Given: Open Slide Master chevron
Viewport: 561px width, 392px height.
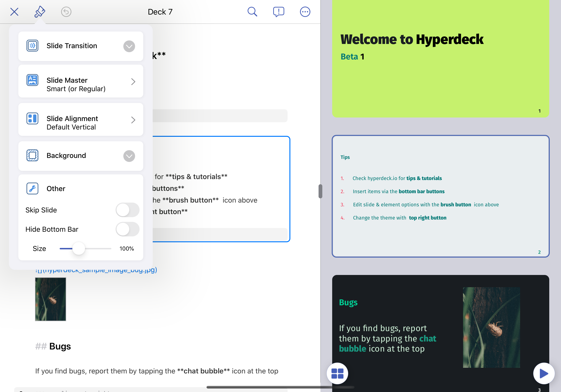Looking at the screenshot, I should 133,81.
